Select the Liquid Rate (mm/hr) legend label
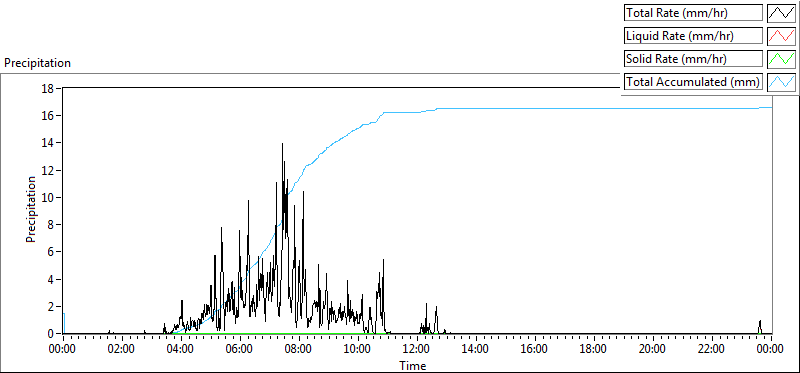The width and height of the screenshot is (800, 373). [693, 36]
